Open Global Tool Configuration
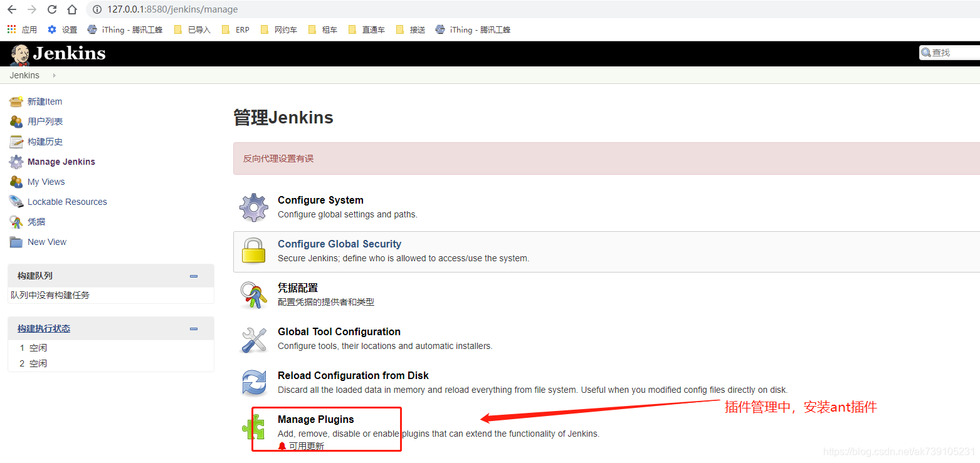The image size is (980, 463). point(339,331)
